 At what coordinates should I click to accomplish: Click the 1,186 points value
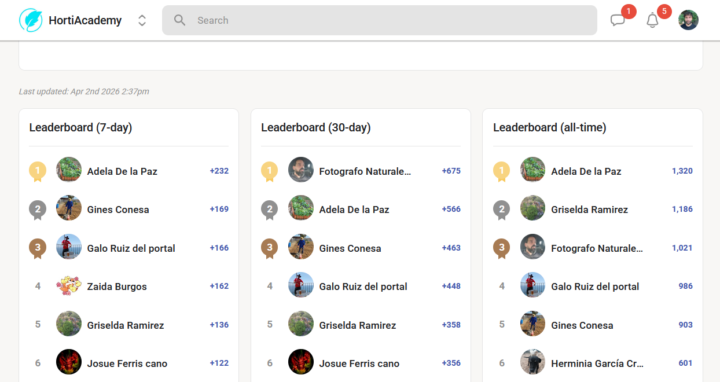682,209
